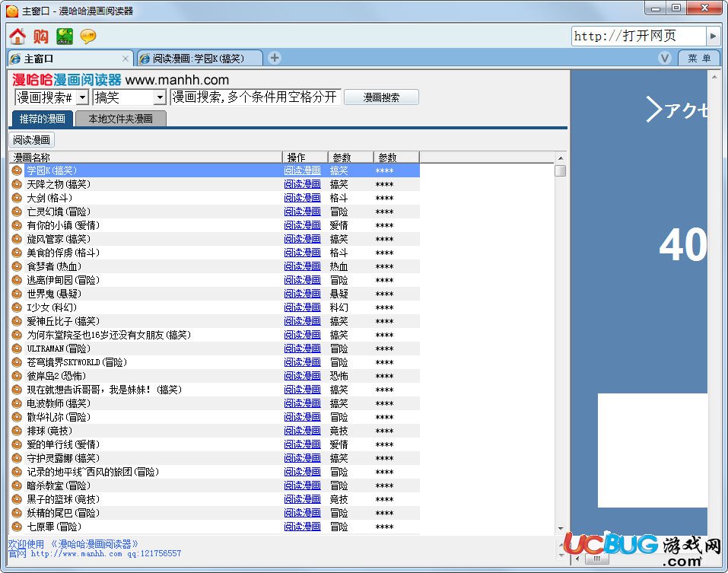Image resolution: width=728 pixels, height=573 pixels.
Task: Select the 本地文件夹漫画 tab
Action: [121, 119]
